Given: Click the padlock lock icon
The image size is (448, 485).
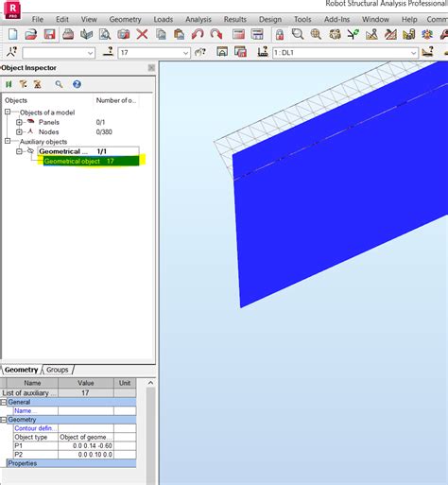Looking at the screenshot, I should (280, 34).
